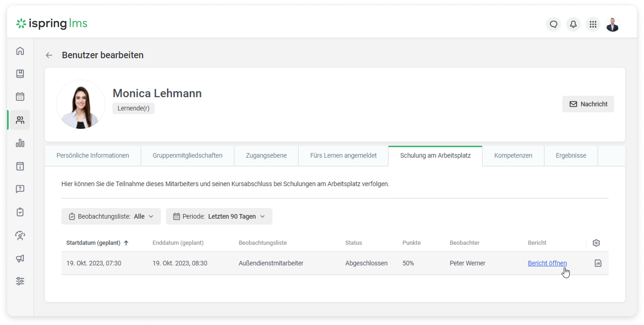
Task: Open the home icon in sidebar
Action: click(20, 51)
